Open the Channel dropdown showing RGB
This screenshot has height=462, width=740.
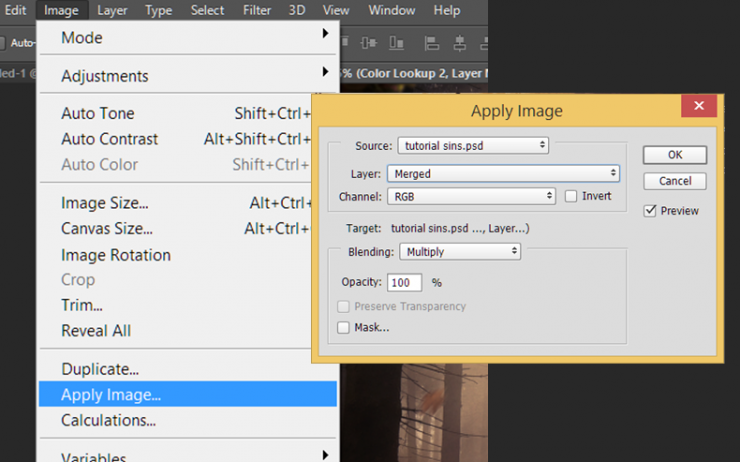(x=471, y=196)
